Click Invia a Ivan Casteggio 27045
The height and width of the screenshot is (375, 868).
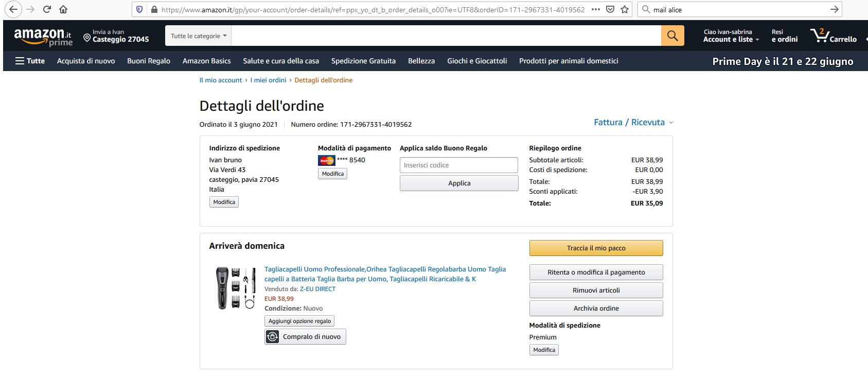click(x=116, y=36)
